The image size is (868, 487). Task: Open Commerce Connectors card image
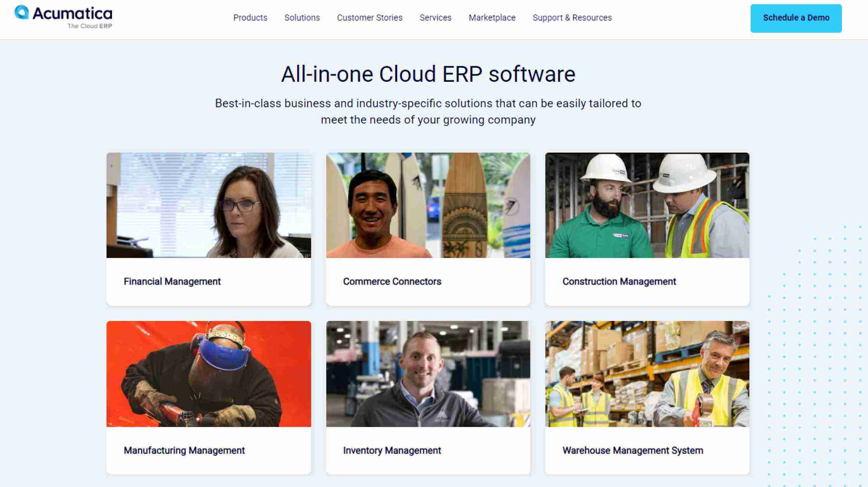(x=428, y=205)
